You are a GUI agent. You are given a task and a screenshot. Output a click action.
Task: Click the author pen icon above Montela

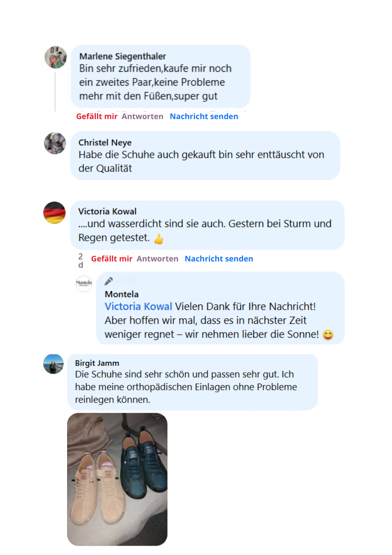coord(109,281)
